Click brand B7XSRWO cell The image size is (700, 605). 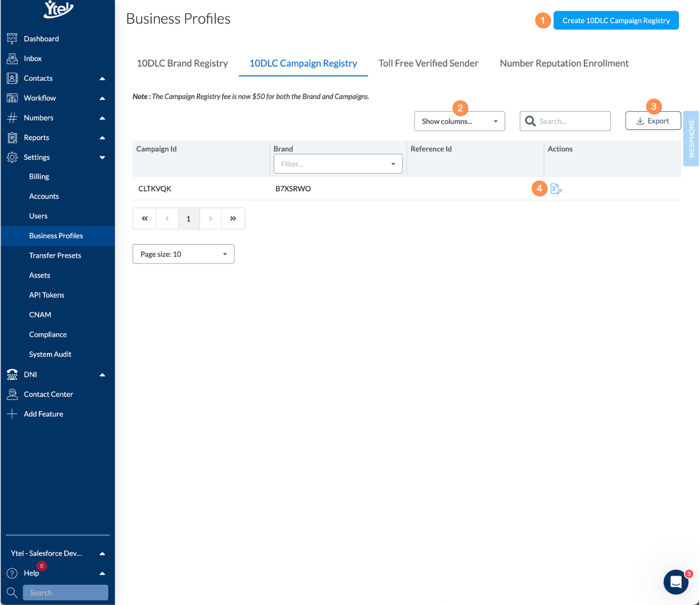pos(293,189)
